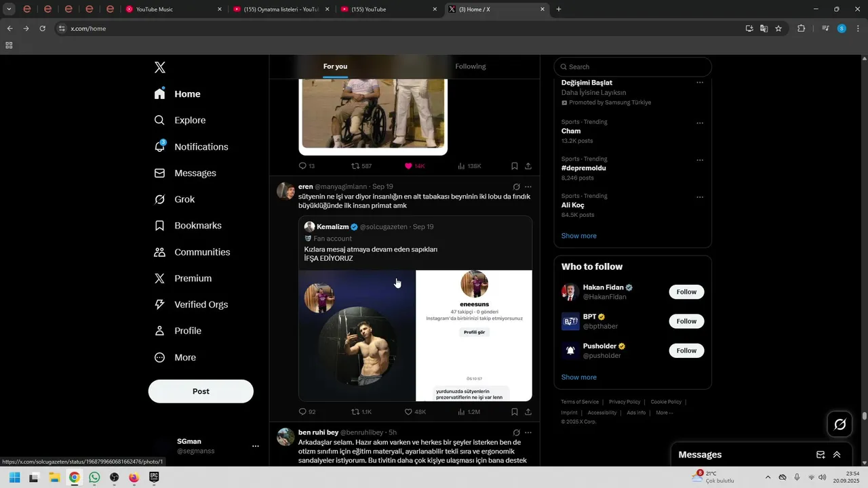Switch to the (155) YouTube tab
The image size is (868, 488).
coord(389,9)
